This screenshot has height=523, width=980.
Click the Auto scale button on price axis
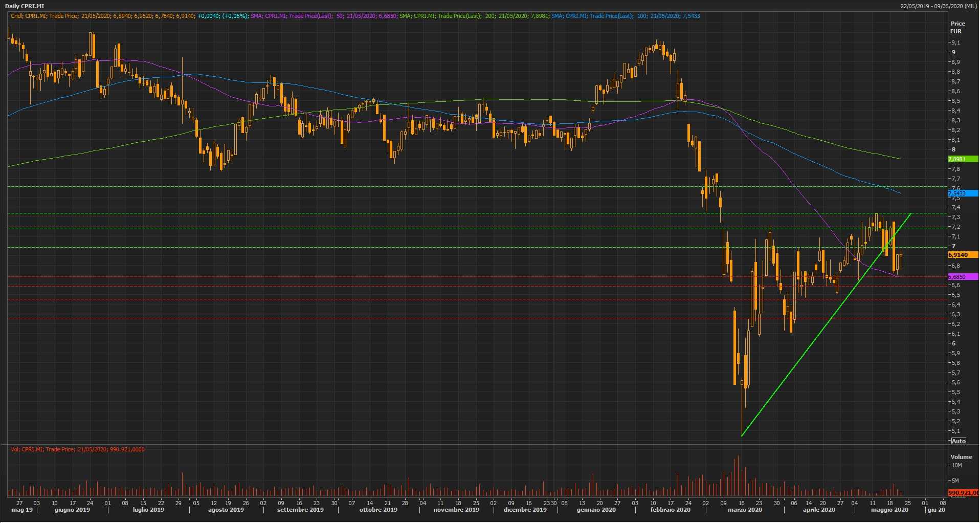[959, 441]
